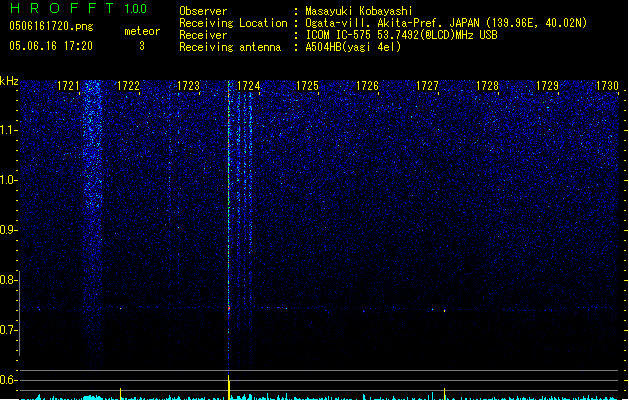629x400 pixels.
Task: Click the HROFFT 1.0.0 title text
Action: click(x=79, y=8)
